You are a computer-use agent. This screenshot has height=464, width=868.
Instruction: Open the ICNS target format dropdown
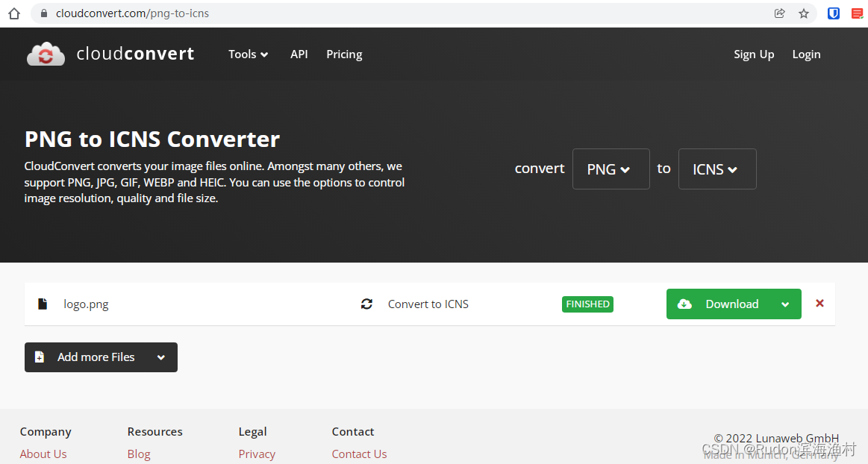(717, 169)
